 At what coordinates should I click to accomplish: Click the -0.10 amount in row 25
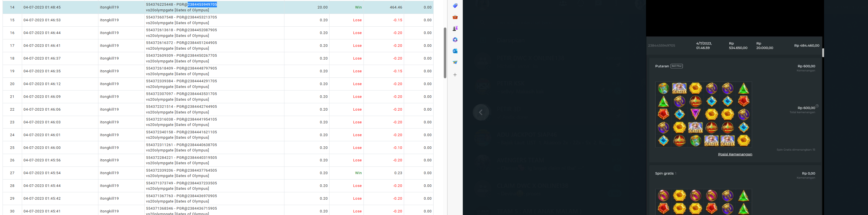pos(398,147)
